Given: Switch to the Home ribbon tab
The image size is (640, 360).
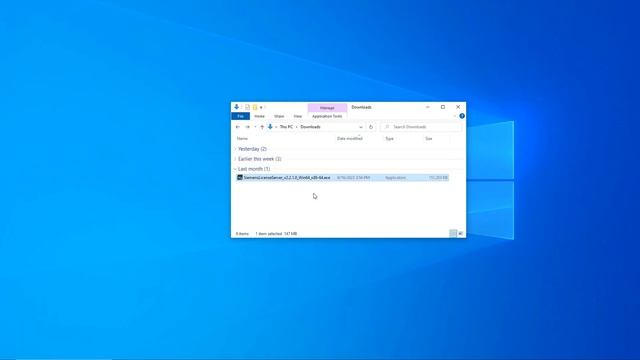Looking at the screenshot, I should pos(259,116).
